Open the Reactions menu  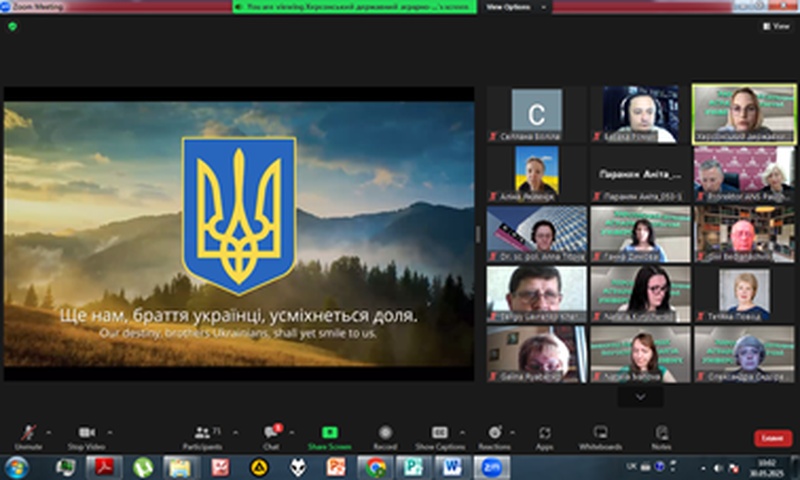pyautogui.click(x=494, y=438)
